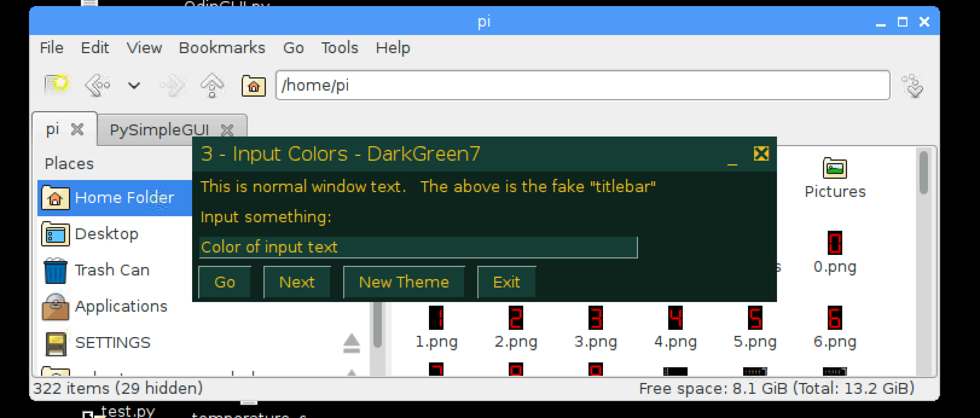The height and width of the screenshot is (418, 980).
Task: Close the DarkGreen7 window with the X icon
Action: pyautogui.click(x=761, y=154)
